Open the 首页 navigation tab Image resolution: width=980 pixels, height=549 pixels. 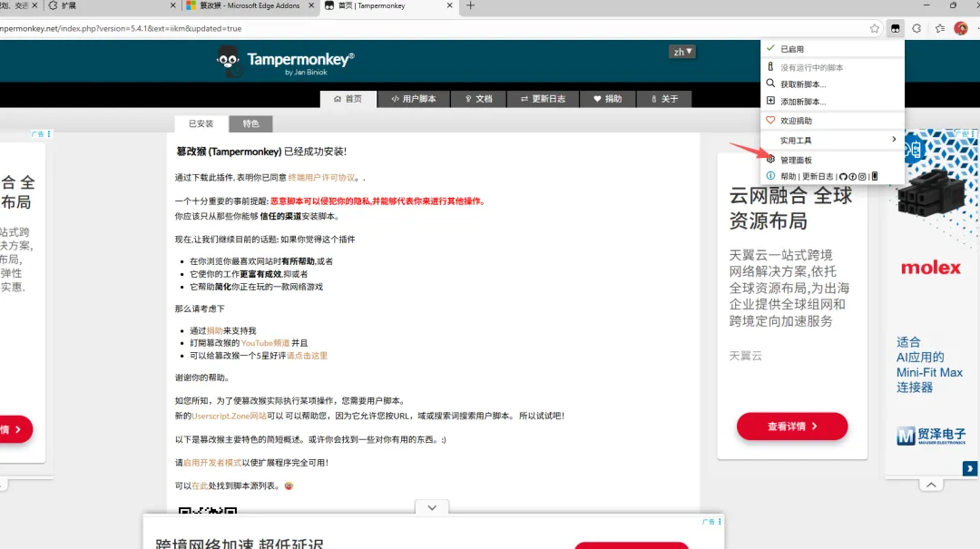click(x=348, y=99)
